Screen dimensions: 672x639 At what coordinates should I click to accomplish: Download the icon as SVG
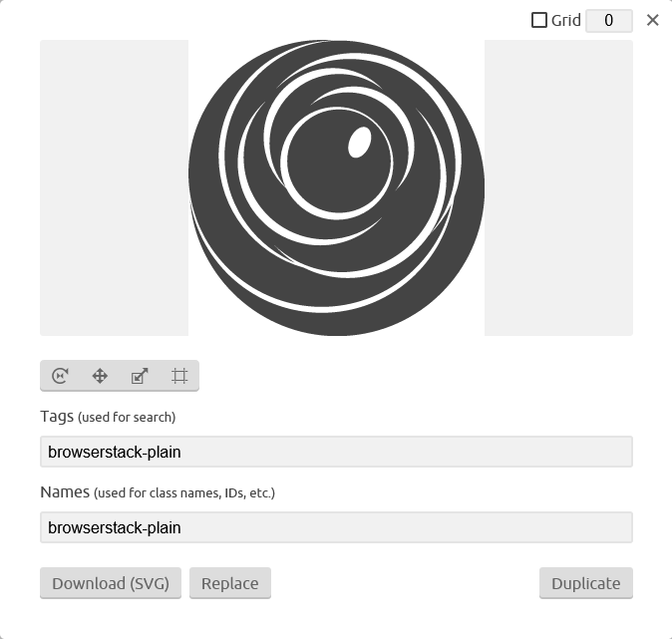[x=111, y=583]
